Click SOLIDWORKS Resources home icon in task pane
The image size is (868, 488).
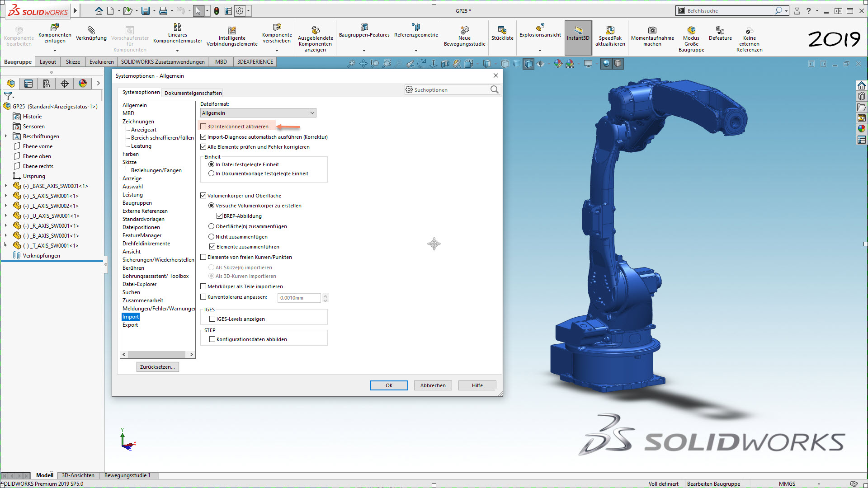pyautogui.click(x=862, y=85)
